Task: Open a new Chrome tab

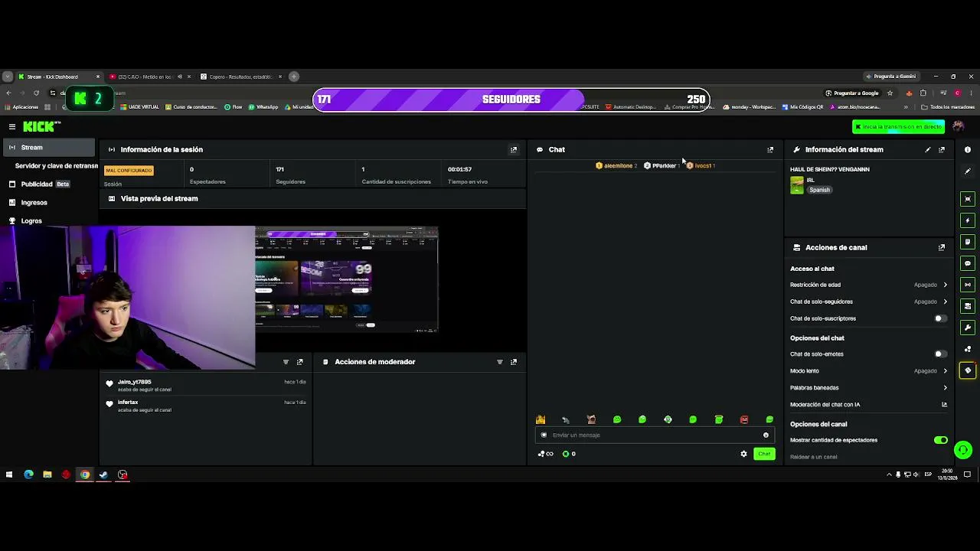Action: (294, 77)
